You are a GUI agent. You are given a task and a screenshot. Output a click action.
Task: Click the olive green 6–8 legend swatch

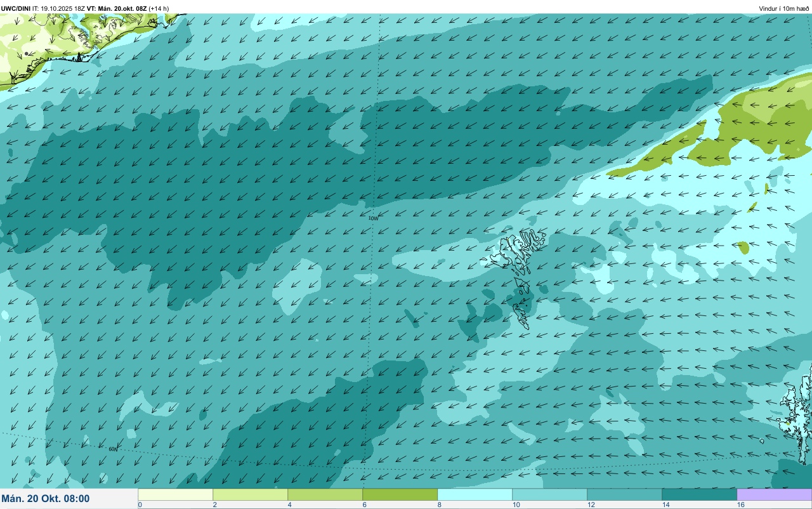coord(400,494)
